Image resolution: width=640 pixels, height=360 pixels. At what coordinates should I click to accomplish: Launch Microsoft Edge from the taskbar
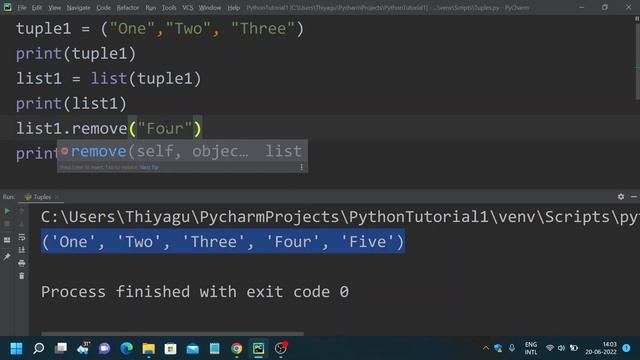point(127,349)
